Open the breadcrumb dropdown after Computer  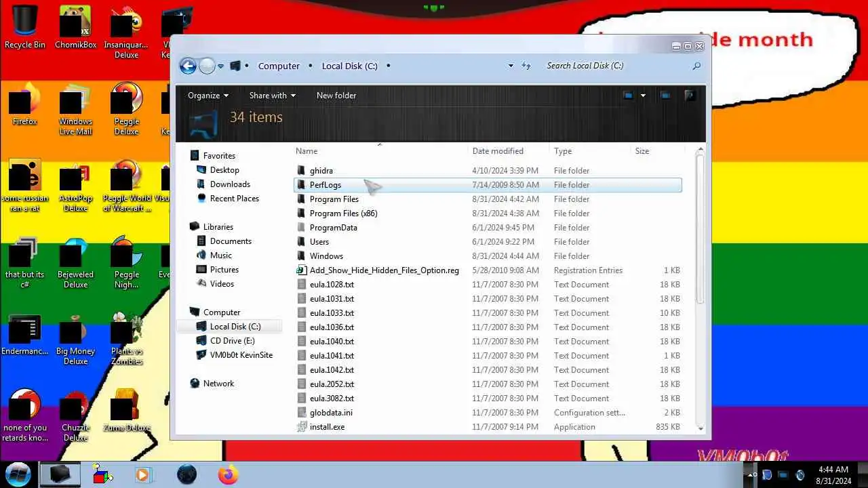[x=311, y=66]
